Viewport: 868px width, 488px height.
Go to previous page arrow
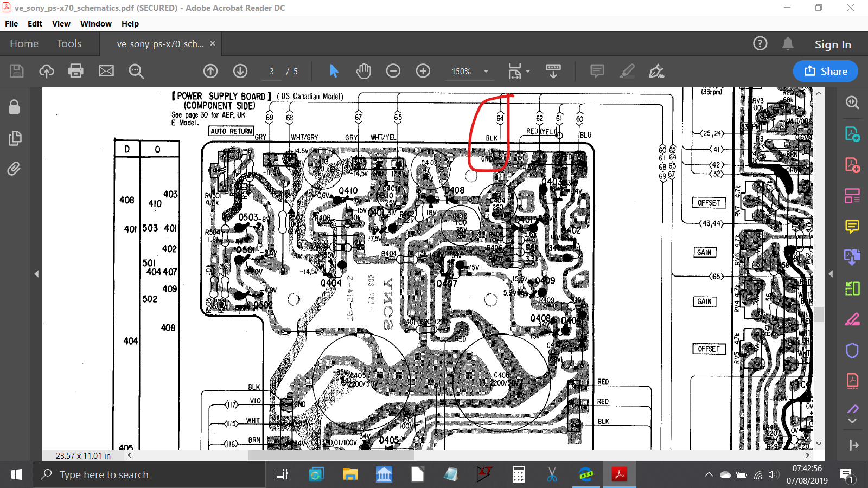pos(210,71)
